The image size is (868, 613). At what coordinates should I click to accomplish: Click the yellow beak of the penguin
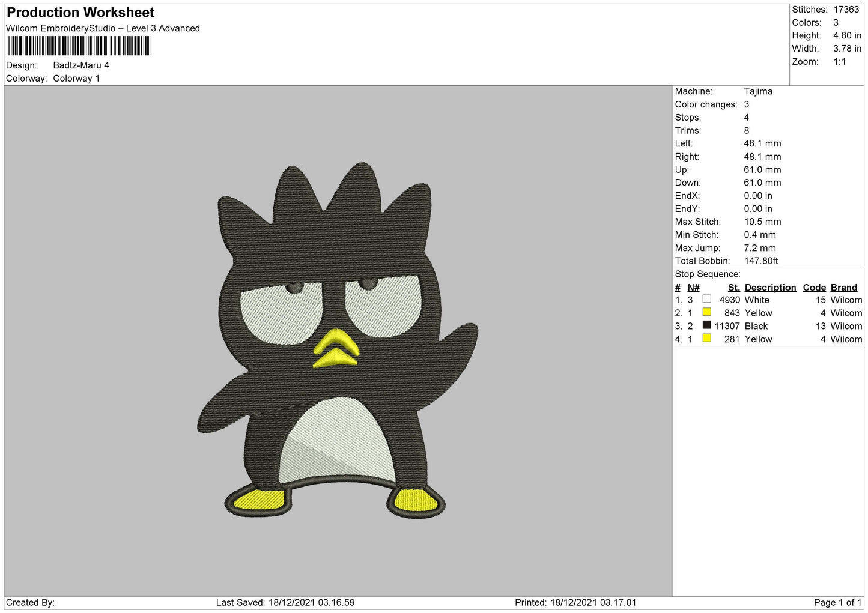tap(335, 348)
